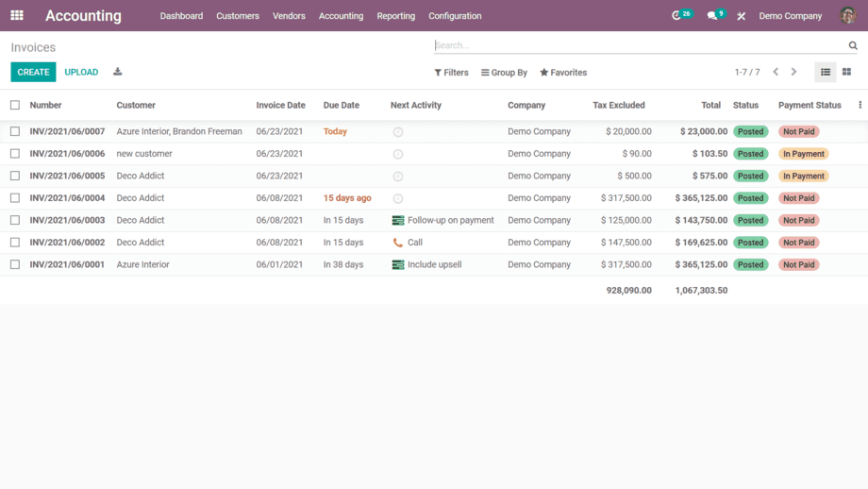Click the search magnifier icon
Screen dimensions: 868x489
point(853,45)
